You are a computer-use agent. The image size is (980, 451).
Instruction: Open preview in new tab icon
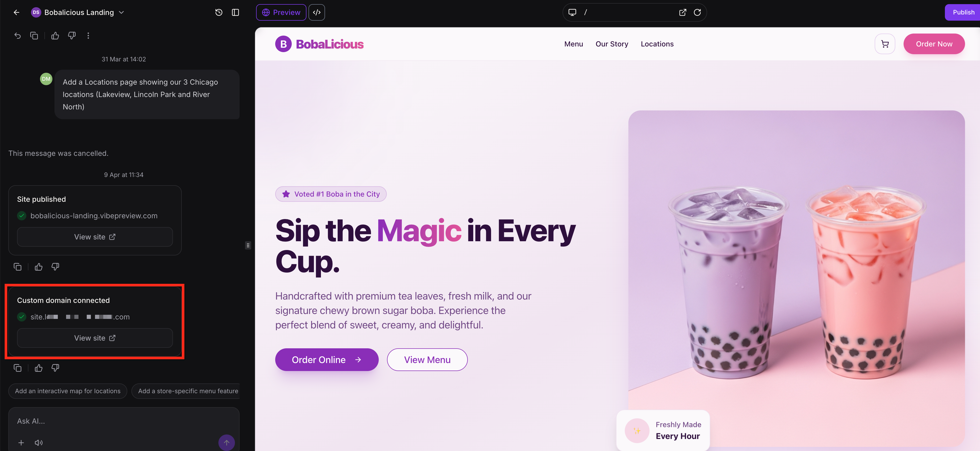[x=683, y=13]
